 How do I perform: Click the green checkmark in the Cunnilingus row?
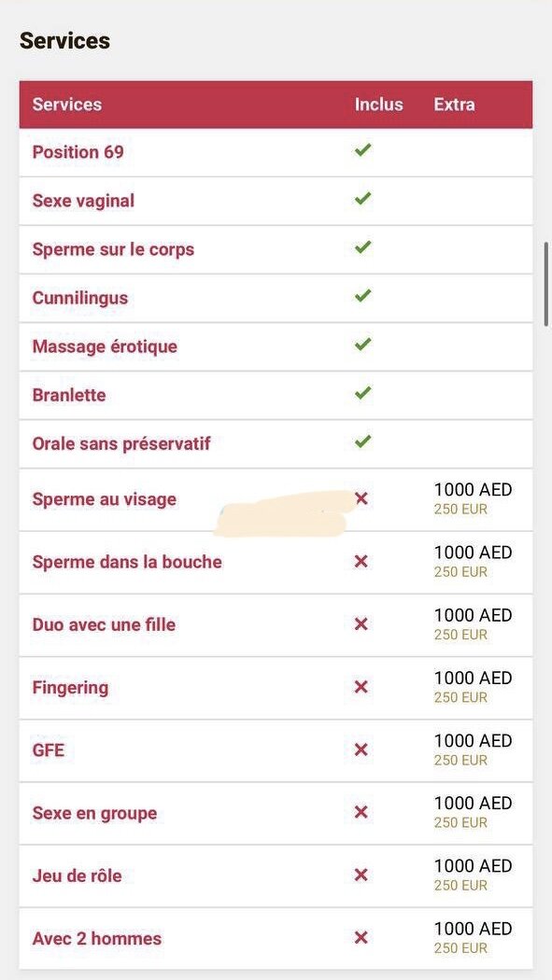coord(362,296)
